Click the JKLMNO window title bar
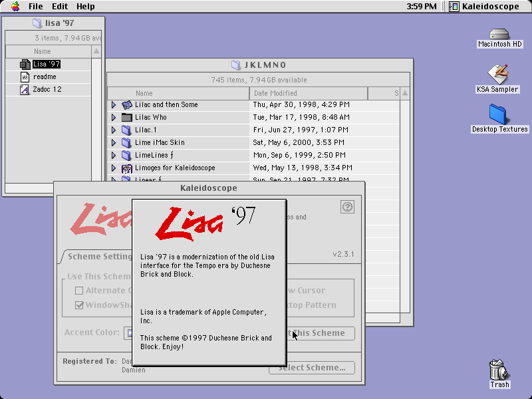Image resolution: width=532 pixels, height=399 pixels. [x=259, y=65]
